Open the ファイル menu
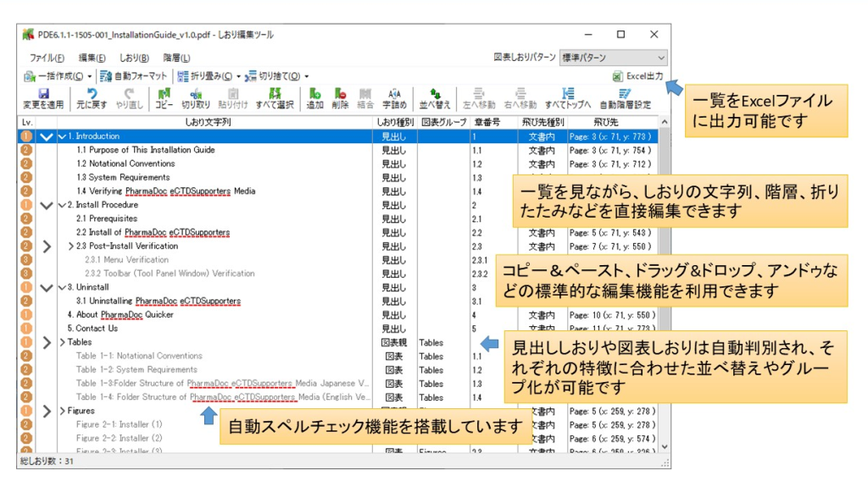868x487 pixels. [x=47, y=58]
